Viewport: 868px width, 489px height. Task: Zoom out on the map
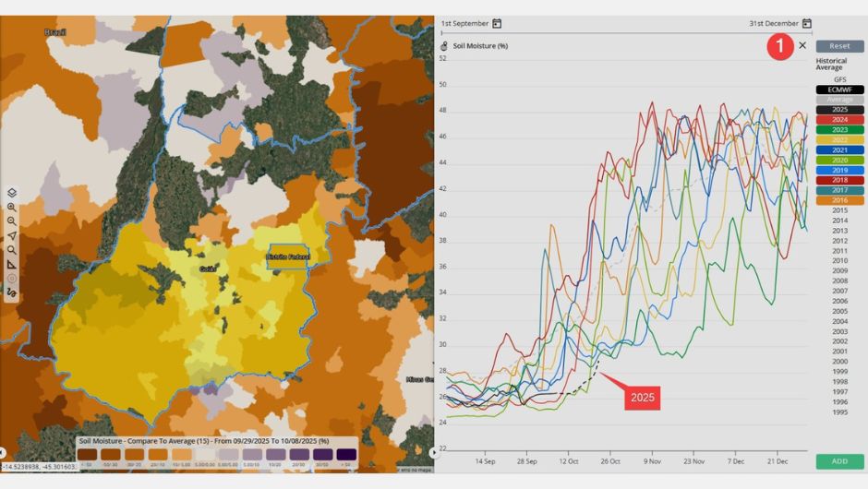pyautogui.click(x=12, y=221)
